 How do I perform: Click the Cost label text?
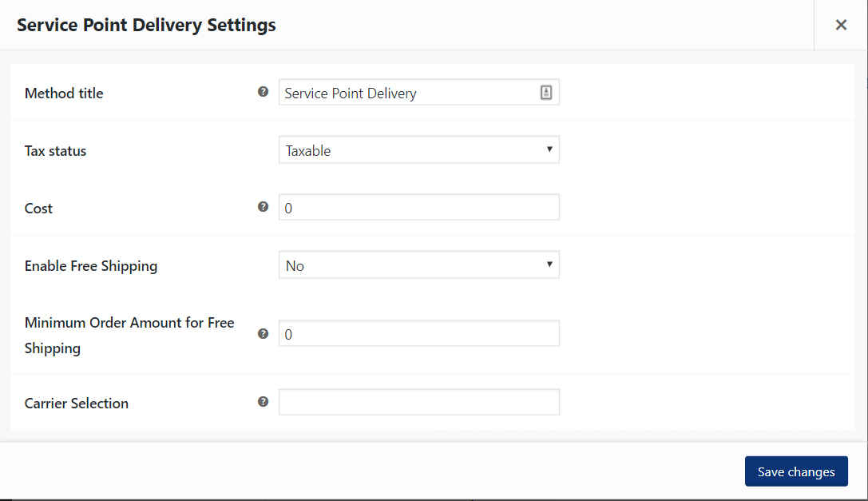(38, 209)
